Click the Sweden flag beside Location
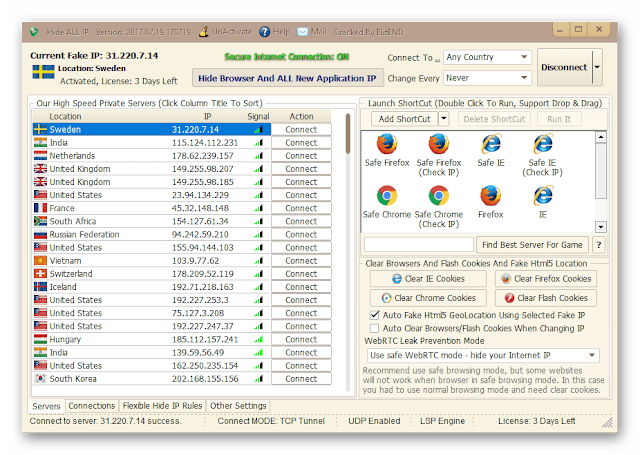The image size is (640, 455). (x=43, y=72)
